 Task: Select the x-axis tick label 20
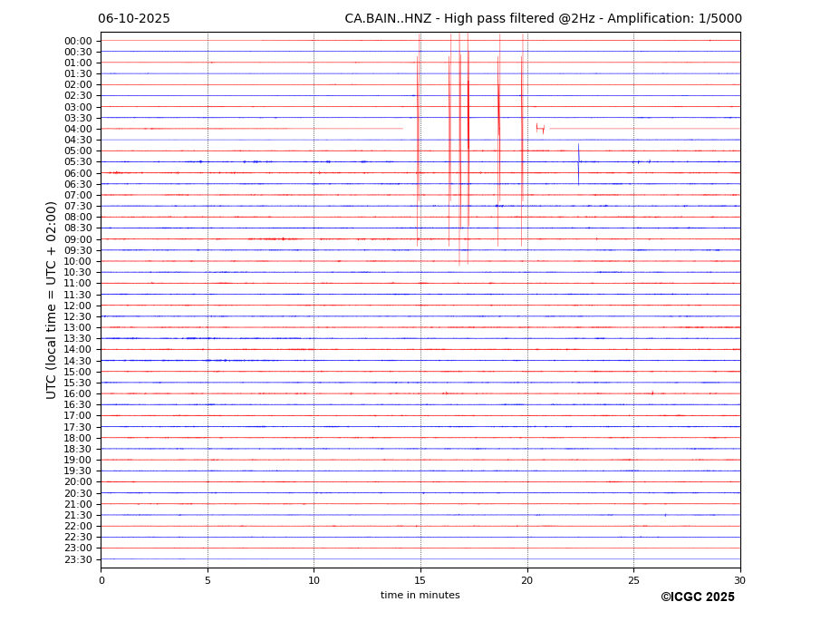[x=526, y=580]
